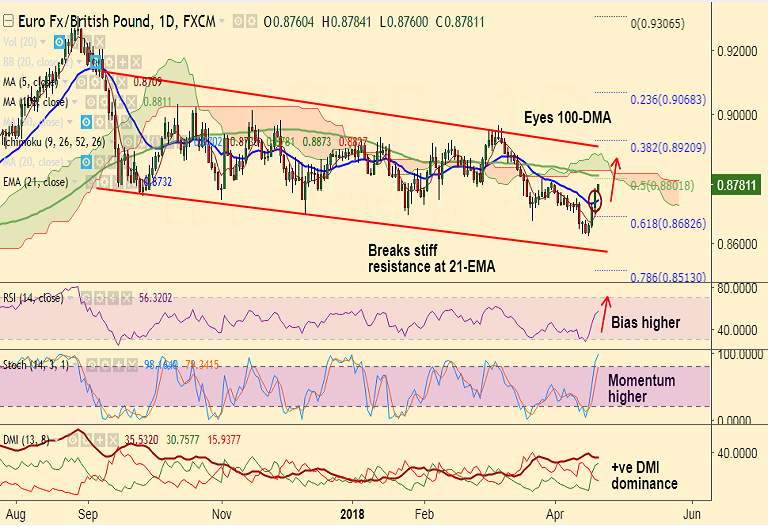Click the Stoch indicator plus icon
This screenshot has width=768, height=527.
(118, 365)
